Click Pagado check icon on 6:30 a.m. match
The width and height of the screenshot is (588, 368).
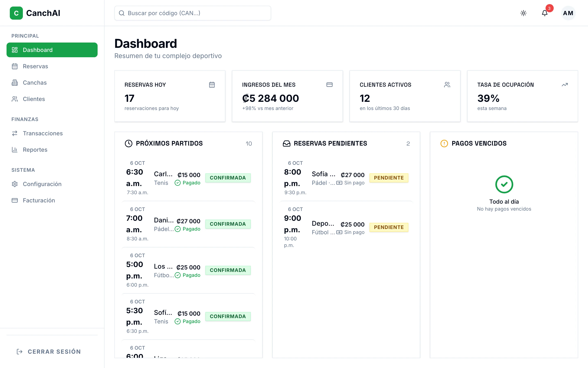point(178,183)
